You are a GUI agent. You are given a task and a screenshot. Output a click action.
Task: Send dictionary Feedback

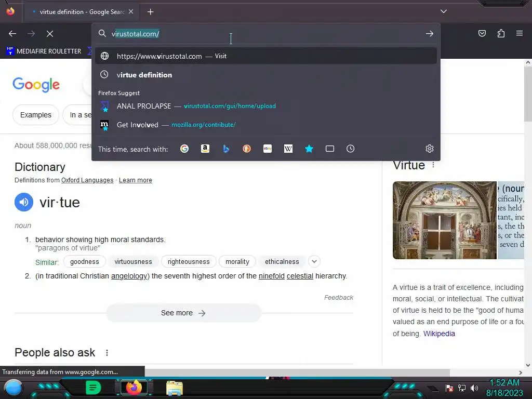pos(339,298)
